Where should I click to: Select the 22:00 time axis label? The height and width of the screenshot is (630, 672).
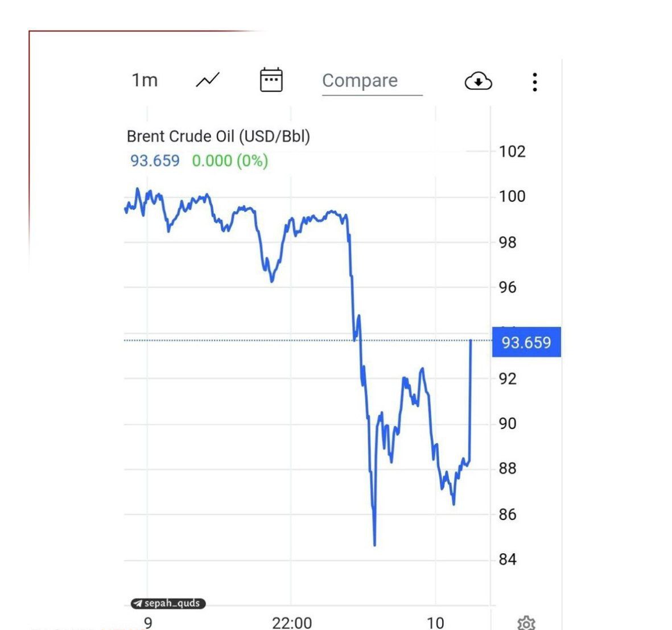pos(291,623)
